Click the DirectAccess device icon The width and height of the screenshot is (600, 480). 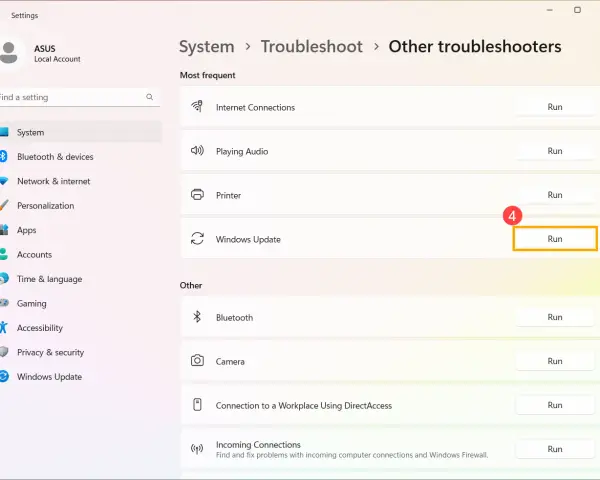coord(197,405)
